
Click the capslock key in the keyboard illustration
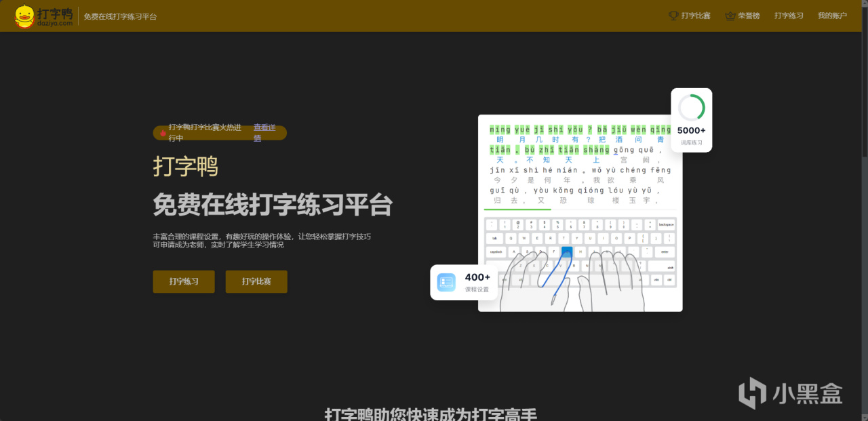coord(496,252)
